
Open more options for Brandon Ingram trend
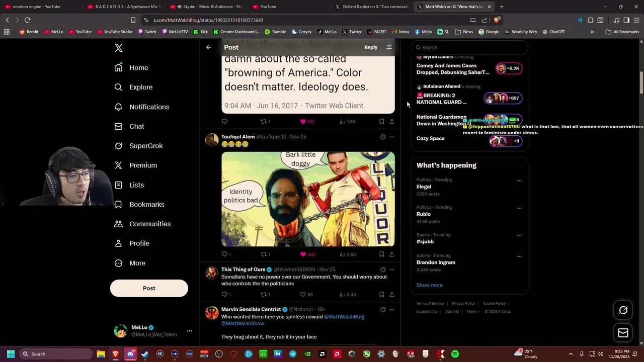pyautogui.click(x=519, y=256)
